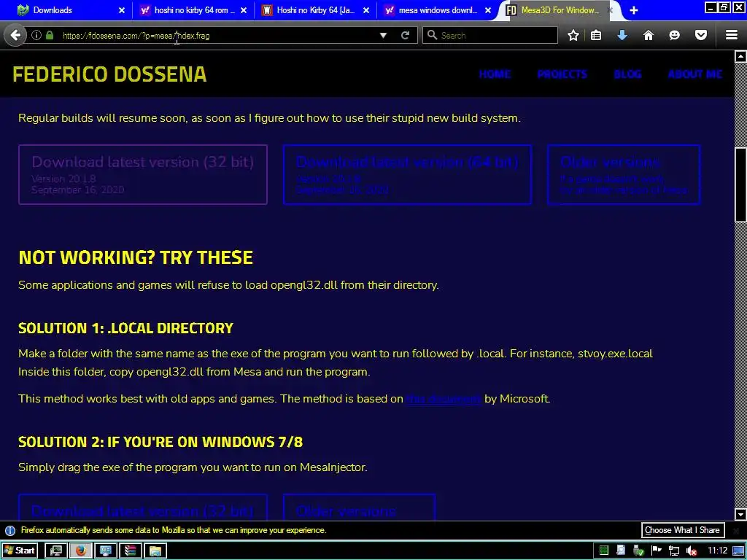Select the Mesa3D For Windows tab

(x=560, y=10)
